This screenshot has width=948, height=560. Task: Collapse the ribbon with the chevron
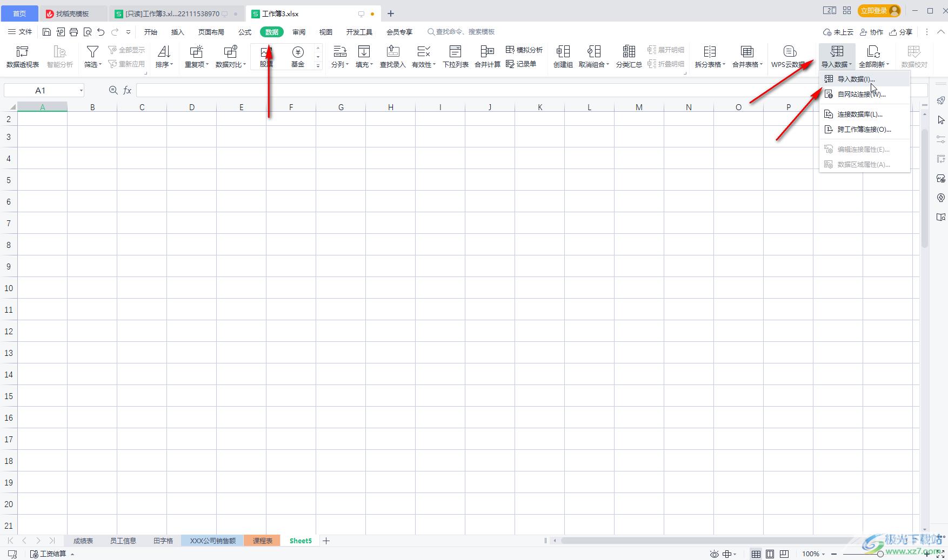[940, 32]
